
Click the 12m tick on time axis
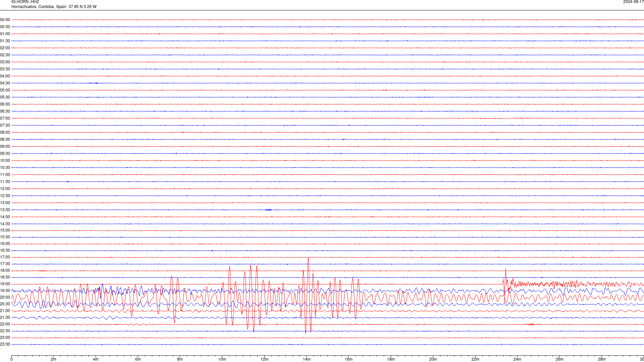tap(264, 359)
